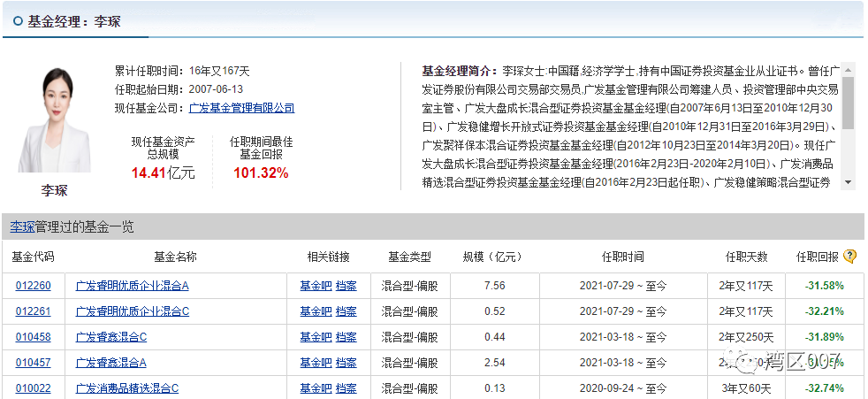Image resolution: width=868 pixels, height=399 pixels.
Task: Click the question mark help icon beside 任职回报
Action: click(x=849, y=256)
